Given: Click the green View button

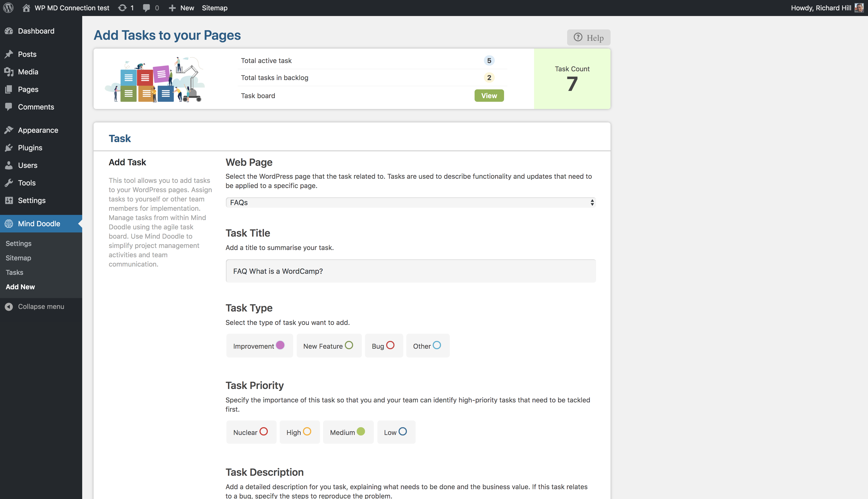Looking at the screenshot, I should click(x=489, y=96).
